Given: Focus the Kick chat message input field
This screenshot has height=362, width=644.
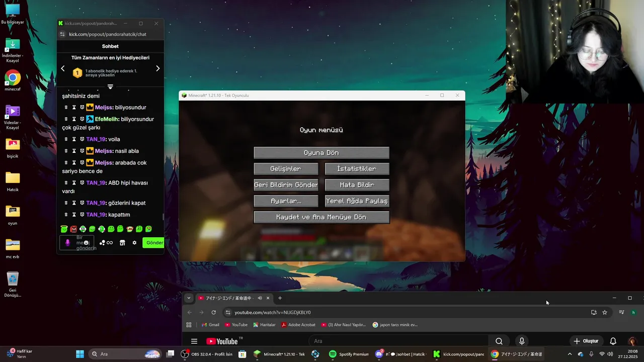Looking at the screenshot, I should pos(77,243).
